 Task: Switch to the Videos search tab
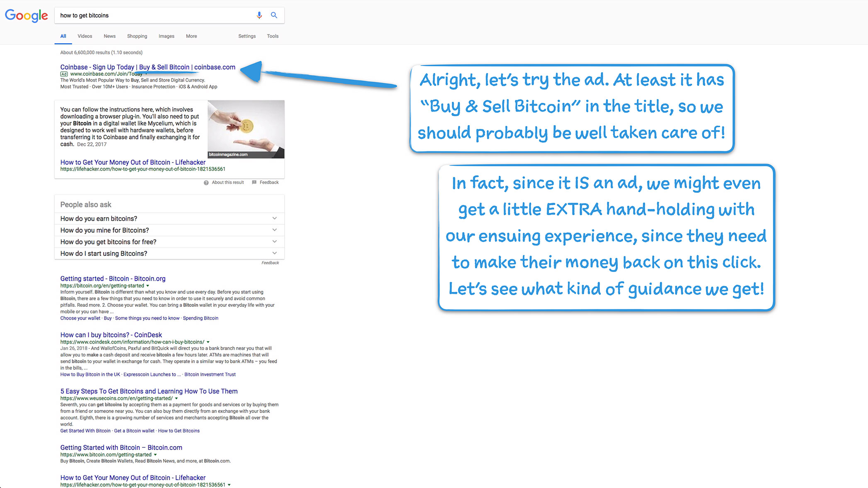click(85, 36)
